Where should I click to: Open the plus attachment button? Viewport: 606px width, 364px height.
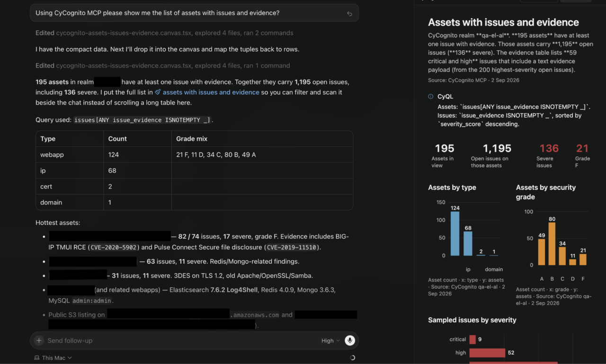39,340
